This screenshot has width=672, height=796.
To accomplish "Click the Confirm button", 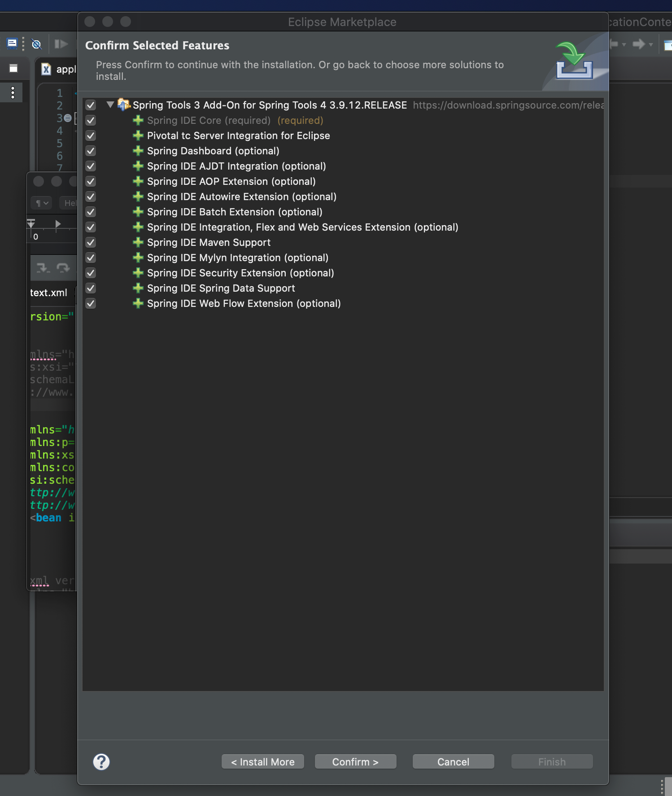I will [x=356, y=761].
